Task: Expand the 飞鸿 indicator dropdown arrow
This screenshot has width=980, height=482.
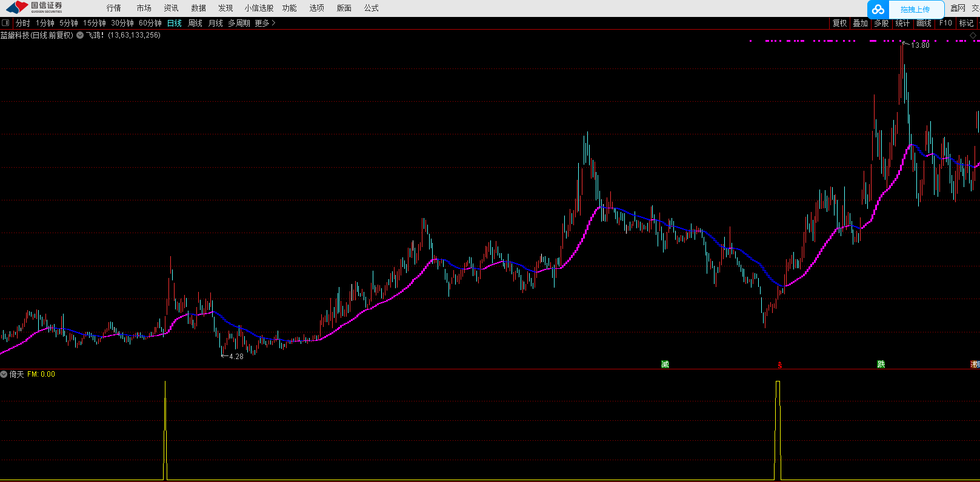Action: click(x=80, y=35)
